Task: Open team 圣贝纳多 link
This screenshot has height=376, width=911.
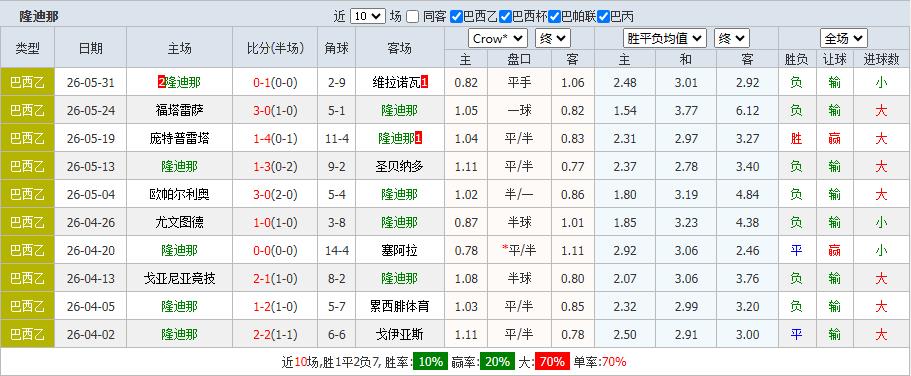Action: [x=400, y=166]
